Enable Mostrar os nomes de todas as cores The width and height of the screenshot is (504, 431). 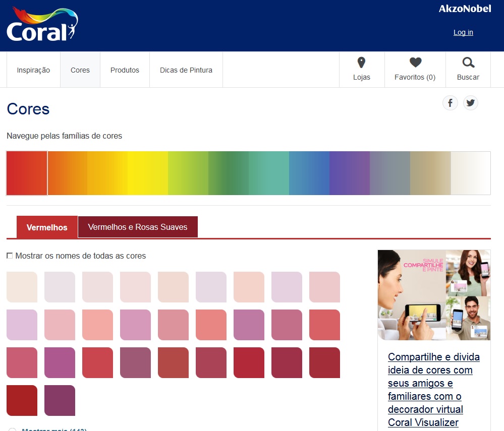10,256
